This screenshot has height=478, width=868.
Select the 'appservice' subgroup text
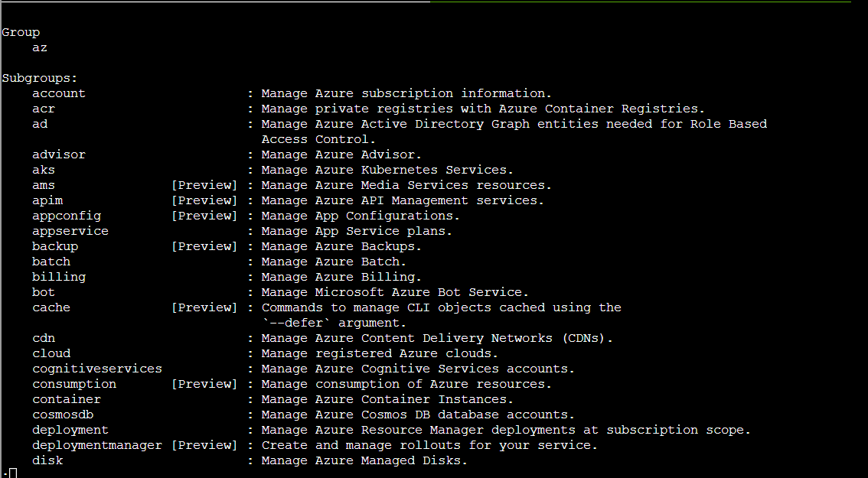[x=70, y=231]
